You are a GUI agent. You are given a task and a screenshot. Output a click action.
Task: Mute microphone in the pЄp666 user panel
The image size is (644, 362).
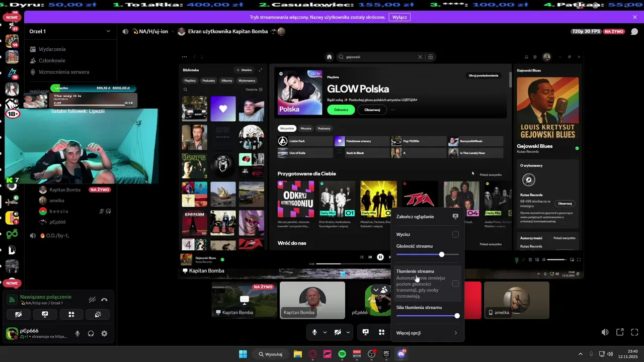click(x=77, y=333)
